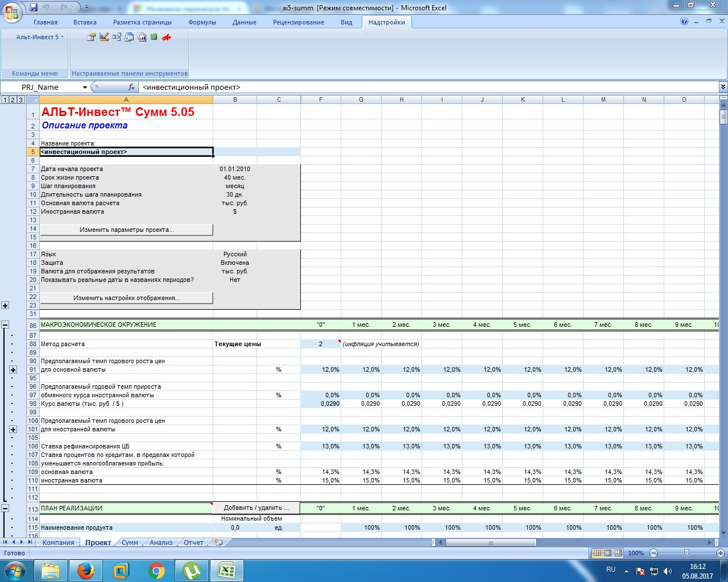The image size is (728, 582).
Task: Click the zoom in plus button
Action: [x=720, y=553]
